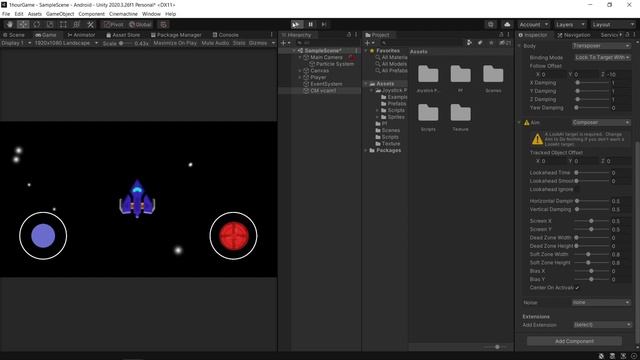Select the Hand tool in the toolbar
Screen dimensions: 640x360
pyautogui.click(x=9, y=24)
